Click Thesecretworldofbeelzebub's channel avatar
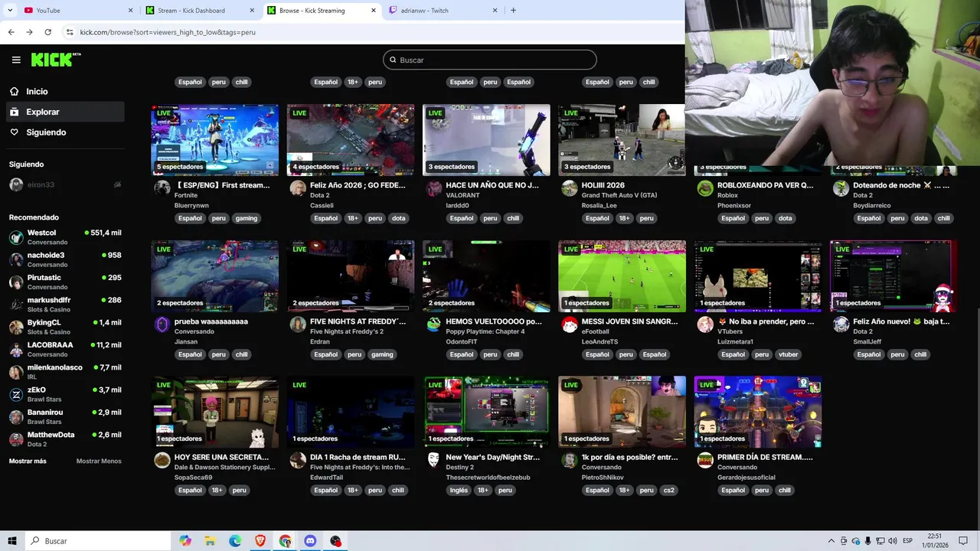 (x=434, y=460)
